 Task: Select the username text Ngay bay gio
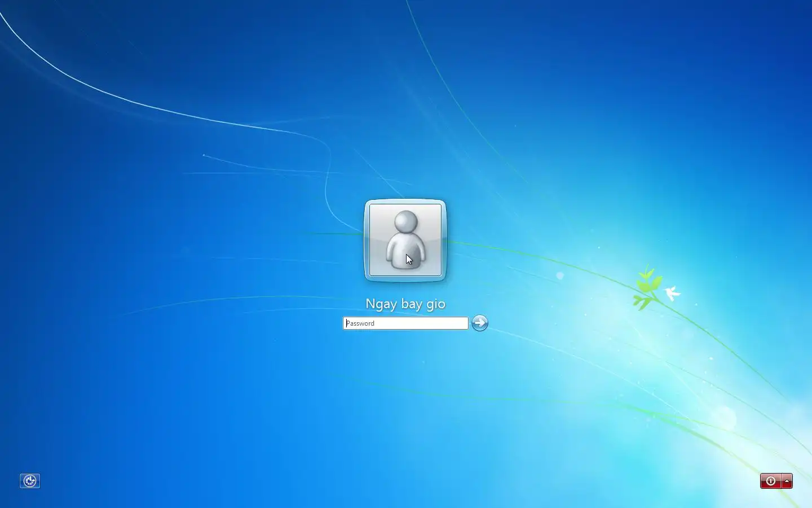405,304
